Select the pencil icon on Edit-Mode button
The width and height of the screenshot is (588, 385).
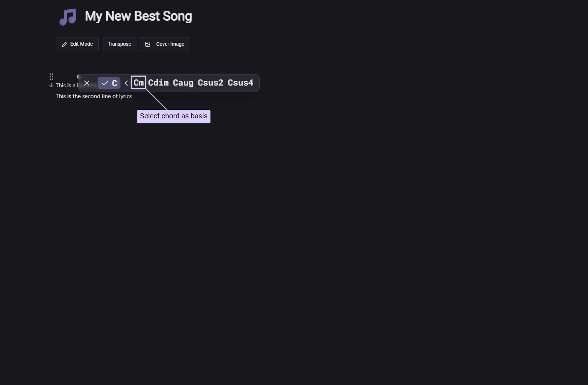65,44
